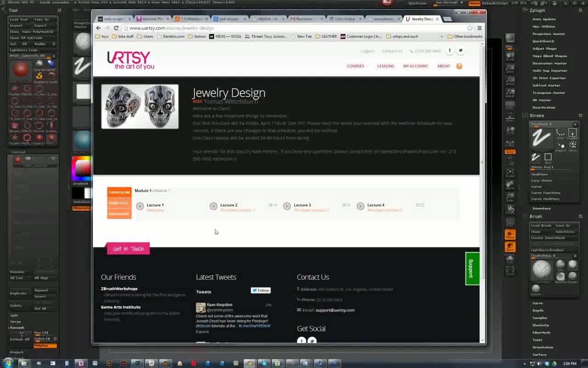Viewport: 588px width, 368px height.
Task: Click the Load Tool button in ZBrush
Action: coord(19,19)
